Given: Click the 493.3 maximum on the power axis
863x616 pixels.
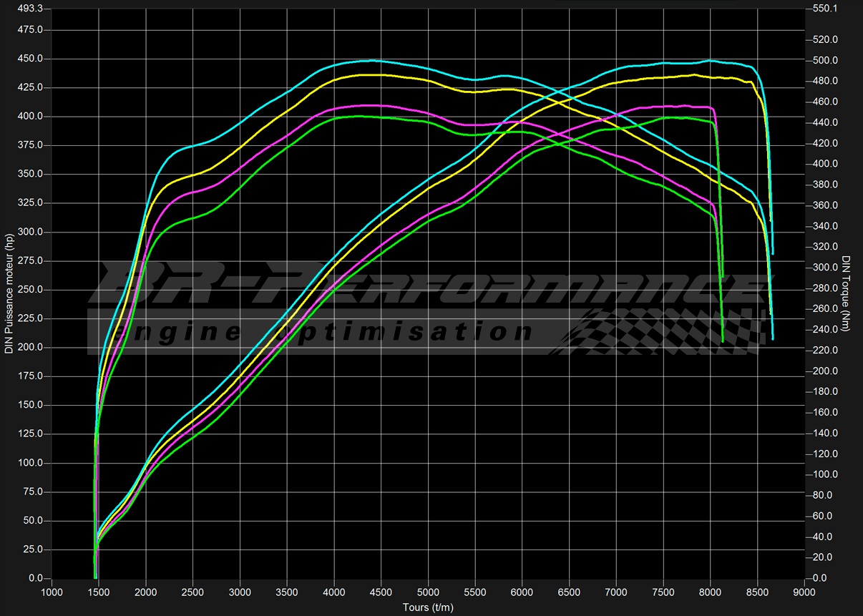Looking at the screenshot, I should point(30,8).
